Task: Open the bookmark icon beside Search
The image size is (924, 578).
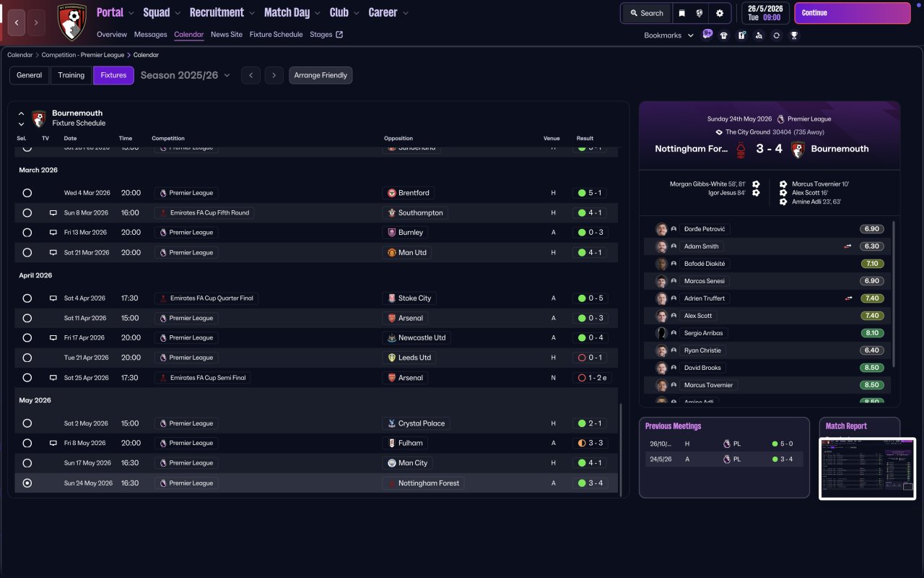Action: pyautogui.click(x=681, y=13)
